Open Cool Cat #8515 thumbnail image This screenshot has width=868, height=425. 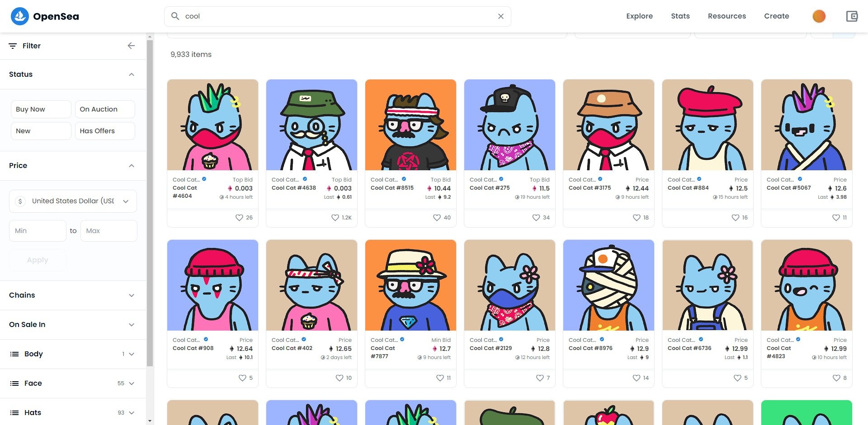(x=410, y=125)
